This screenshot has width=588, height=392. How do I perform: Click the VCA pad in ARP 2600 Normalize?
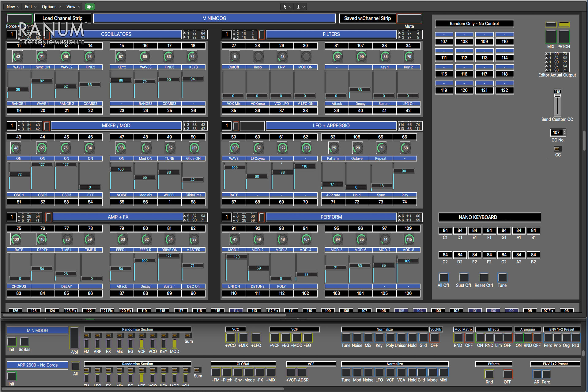(x=401, y=372)
